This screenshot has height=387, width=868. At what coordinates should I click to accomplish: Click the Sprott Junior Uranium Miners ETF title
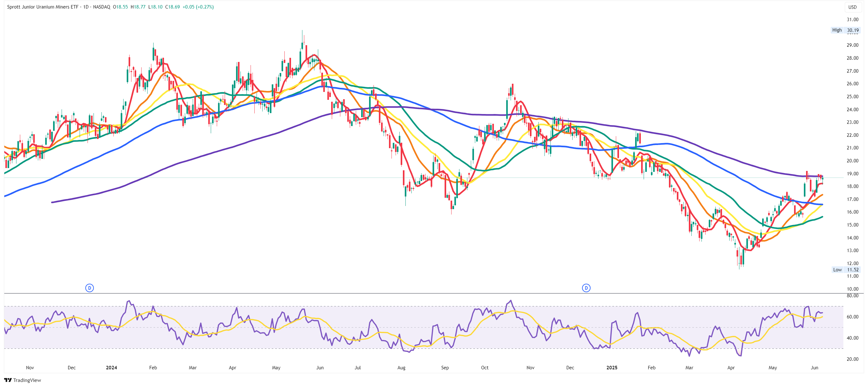pyautogui.click(x=42, y=7)
